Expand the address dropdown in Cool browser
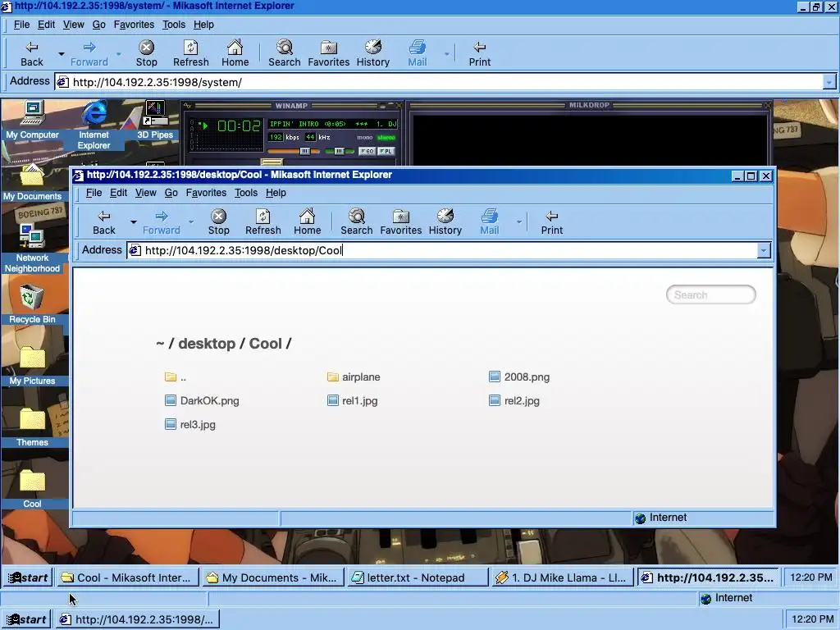Image resolution: width=840 pixels, height=630 pixels. coord(764,251)
